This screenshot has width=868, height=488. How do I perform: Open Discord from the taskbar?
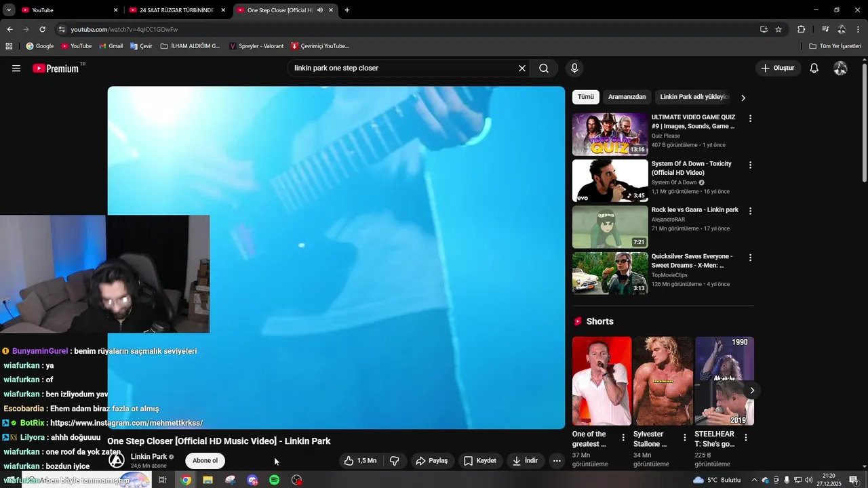click(252, 480)
